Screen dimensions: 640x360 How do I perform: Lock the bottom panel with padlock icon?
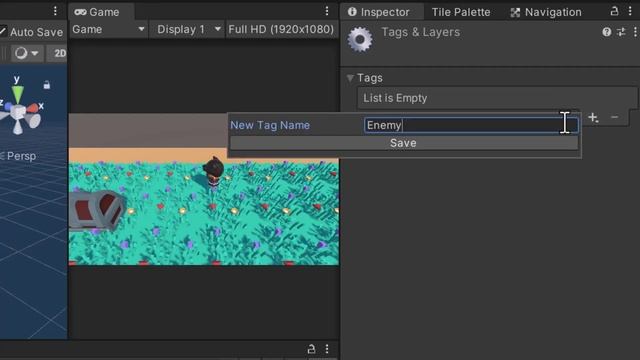tap(311, 349)
